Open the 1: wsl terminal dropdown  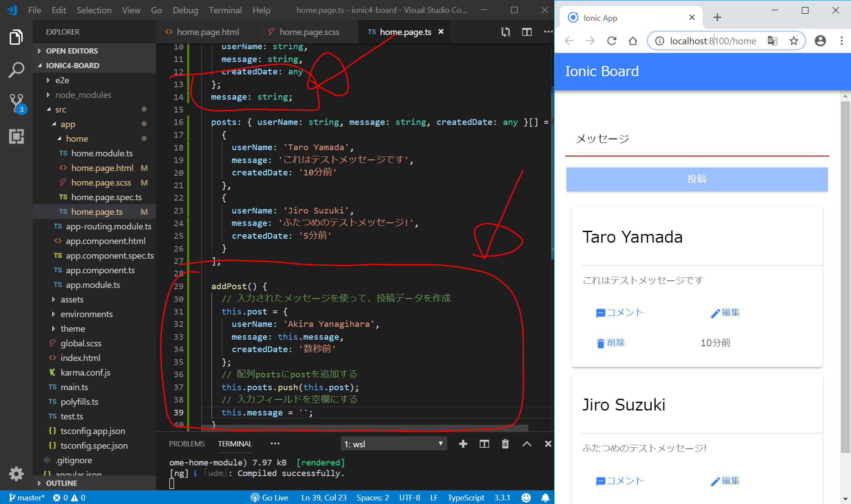tap(394, 444)
